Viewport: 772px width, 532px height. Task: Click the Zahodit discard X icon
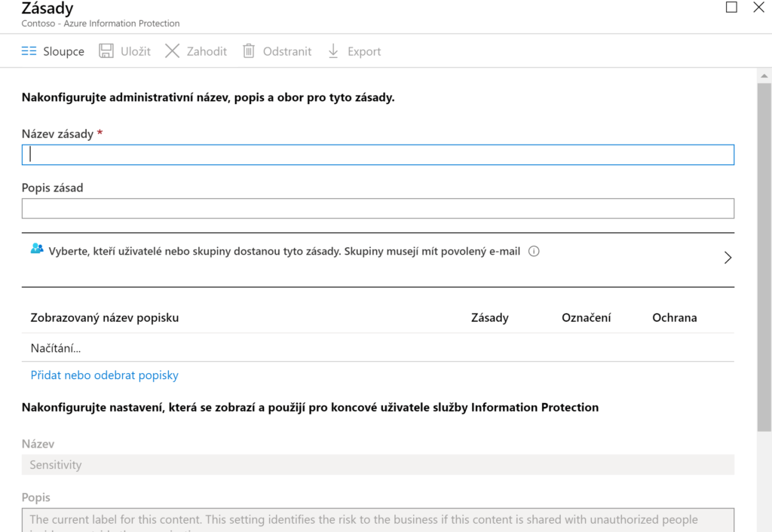pyautogui.click(x=173, y=51)
